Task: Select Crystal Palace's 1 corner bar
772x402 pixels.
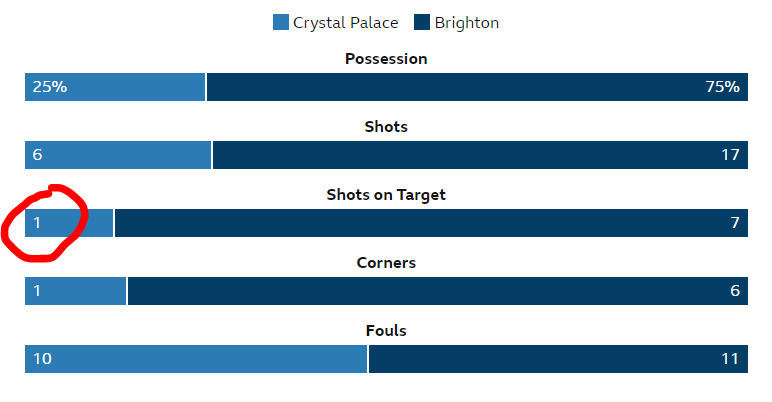Action: (x=75, y=291)
